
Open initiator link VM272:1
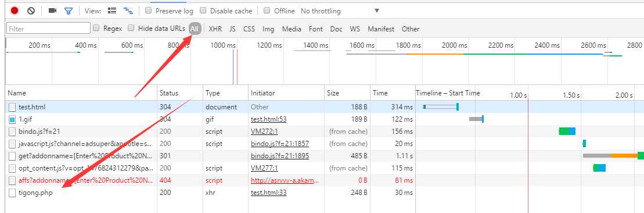pos(264,132)
